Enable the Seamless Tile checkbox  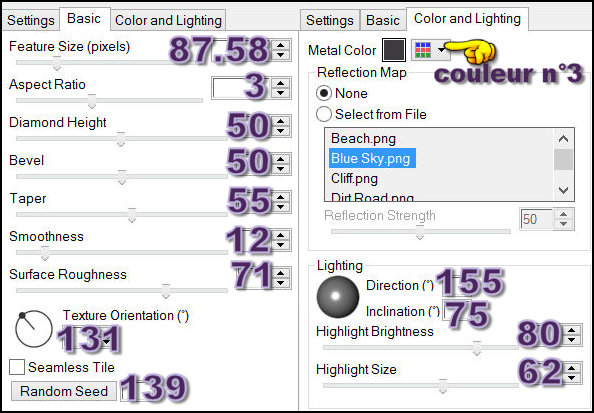tap(17, 367)
